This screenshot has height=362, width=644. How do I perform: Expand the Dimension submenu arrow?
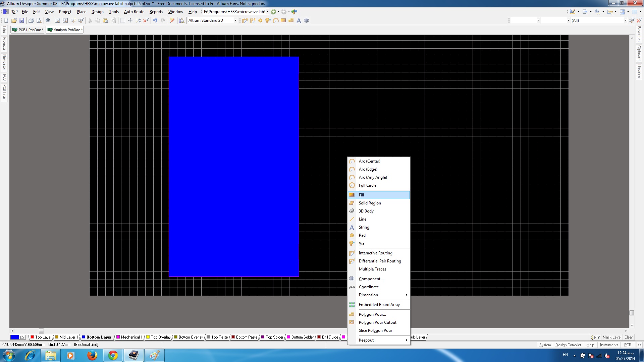click(406, 295)
